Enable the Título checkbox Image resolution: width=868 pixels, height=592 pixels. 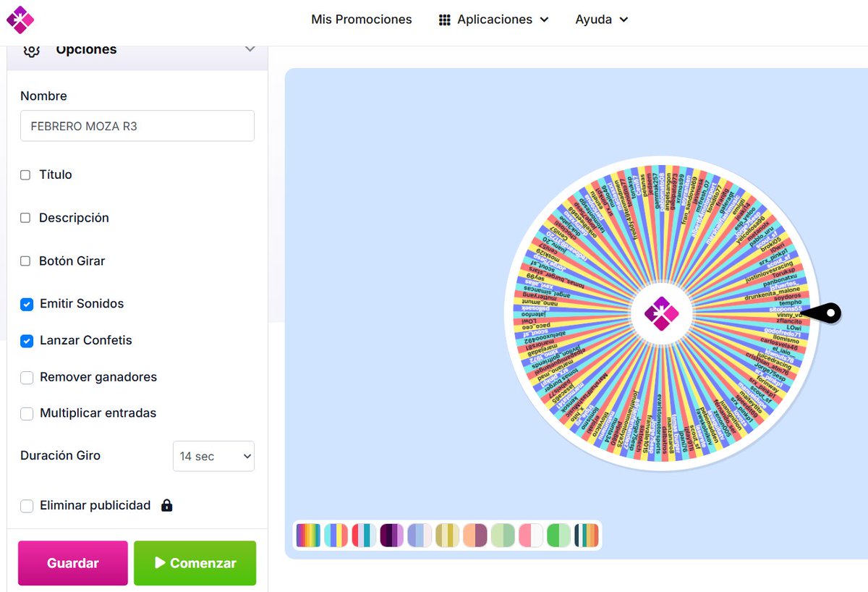25,175
